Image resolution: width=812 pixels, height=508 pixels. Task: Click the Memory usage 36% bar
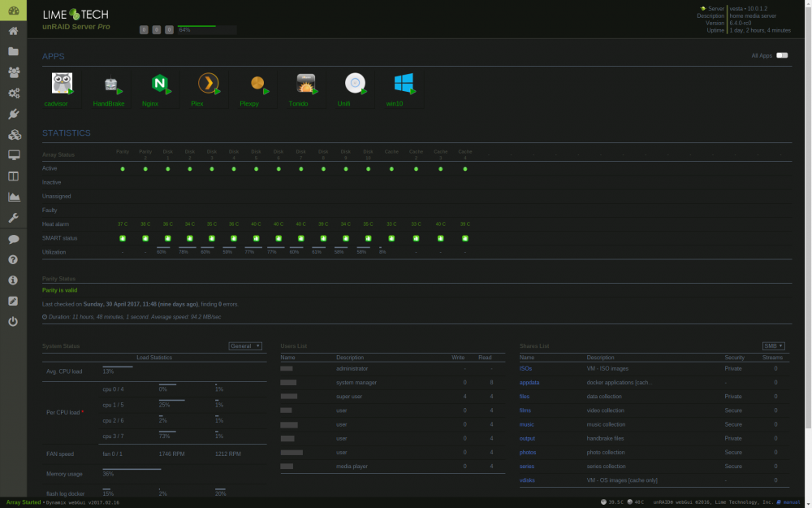click(132, 469)
